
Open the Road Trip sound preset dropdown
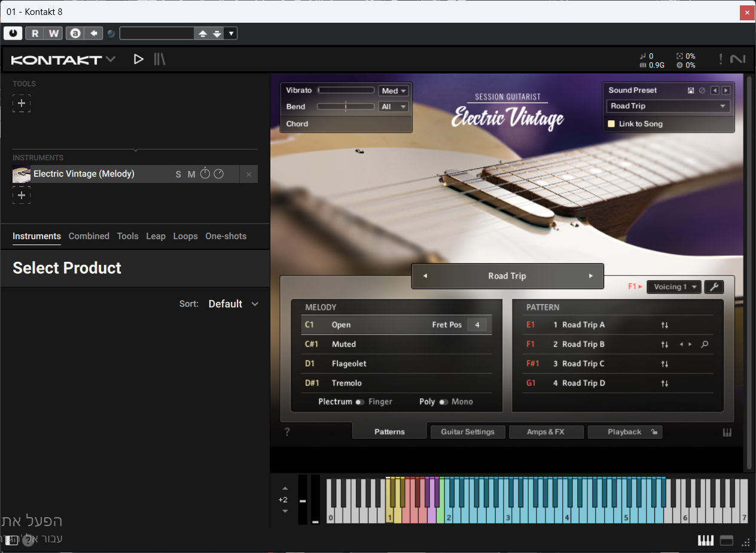point(668,106)
